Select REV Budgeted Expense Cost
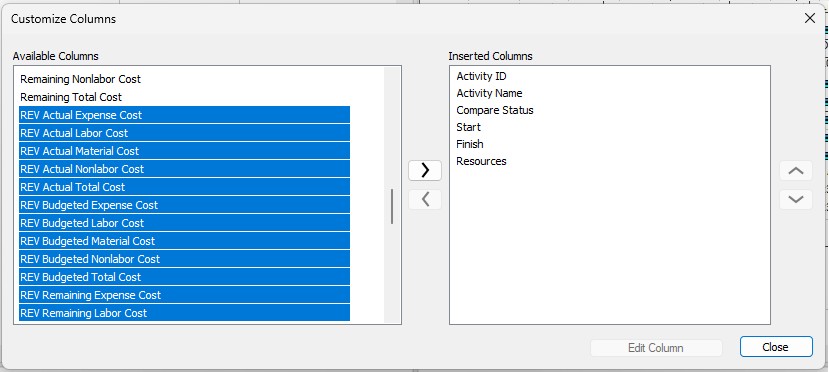The width and height of the screenshot is (829, 372). (185, 204)
